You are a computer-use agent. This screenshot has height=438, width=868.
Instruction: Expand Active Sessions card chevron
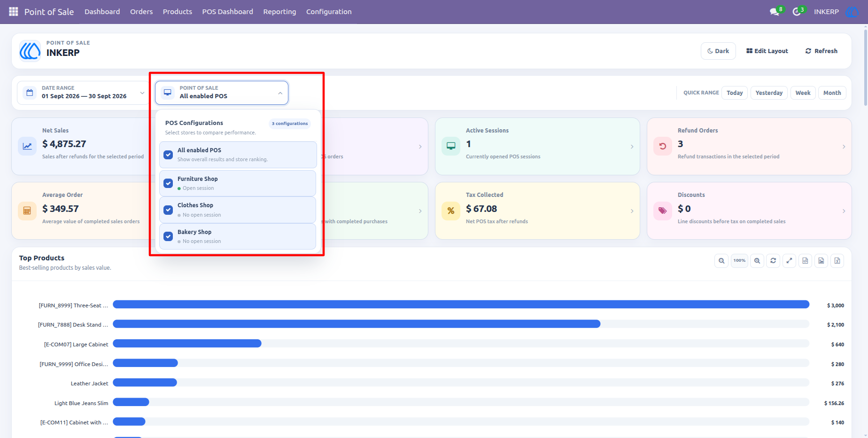pyautogui.click(x=632, y=147)
